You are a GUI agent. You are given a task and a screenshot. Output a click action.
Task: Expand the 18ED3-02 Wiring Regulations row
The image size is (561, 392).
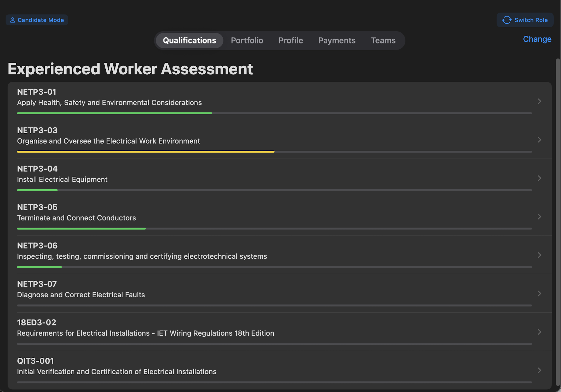539,332
